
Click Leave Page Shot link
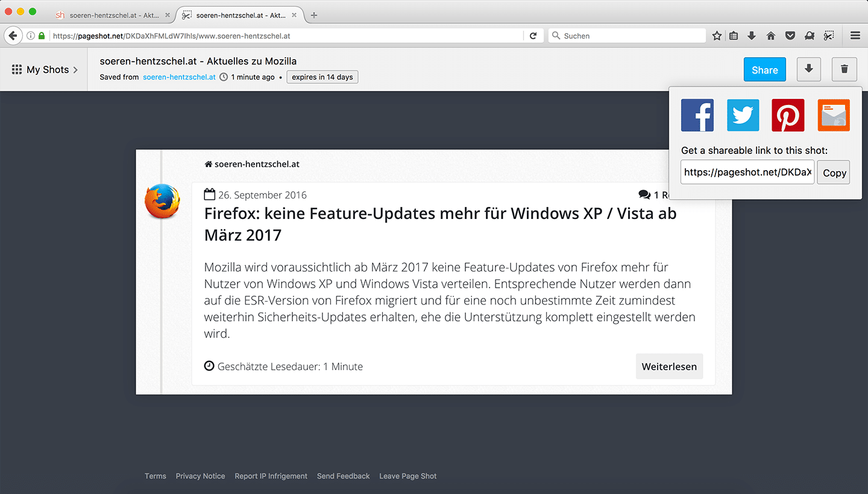coord(408,476)
